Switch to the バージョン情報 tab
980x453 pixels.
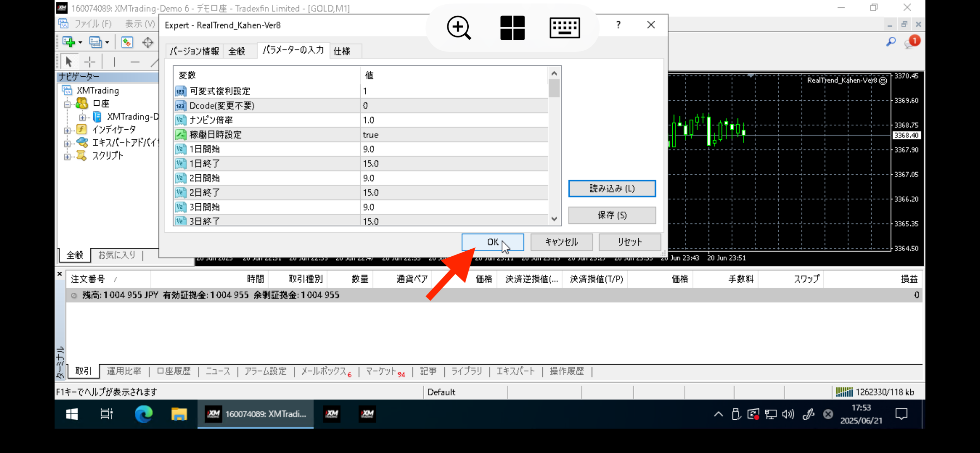pyautogui.click(x=194, y=51)
